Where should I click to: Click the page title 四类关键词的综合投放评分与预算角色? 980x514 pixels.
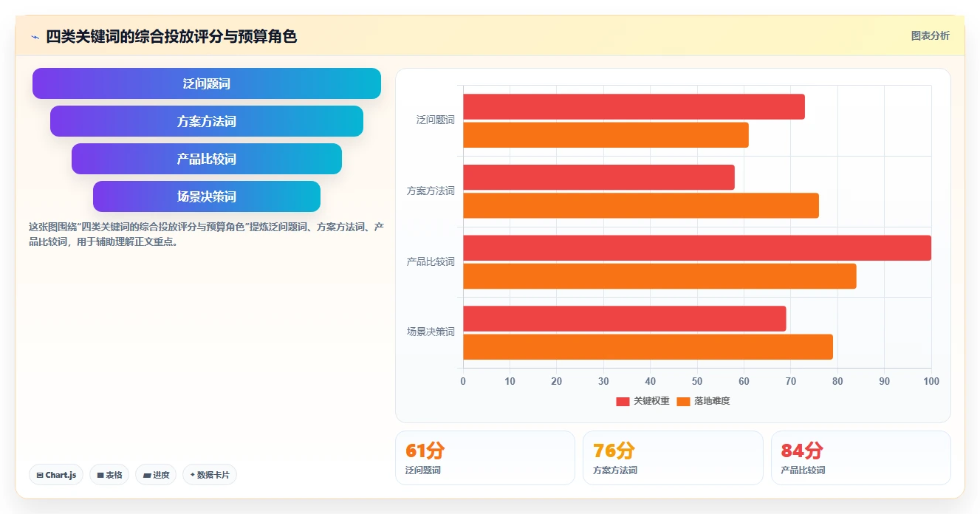point(171,36)
